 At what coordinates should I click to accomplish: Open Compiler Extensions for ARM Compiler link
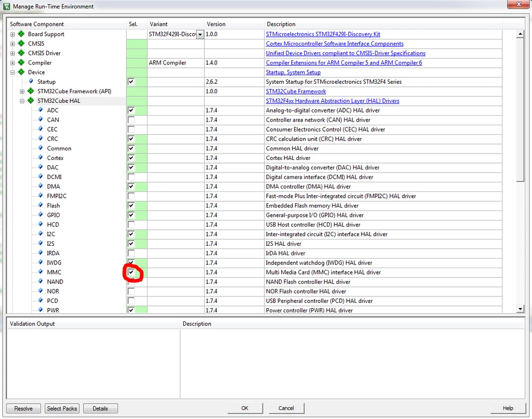tap(343, 62)
